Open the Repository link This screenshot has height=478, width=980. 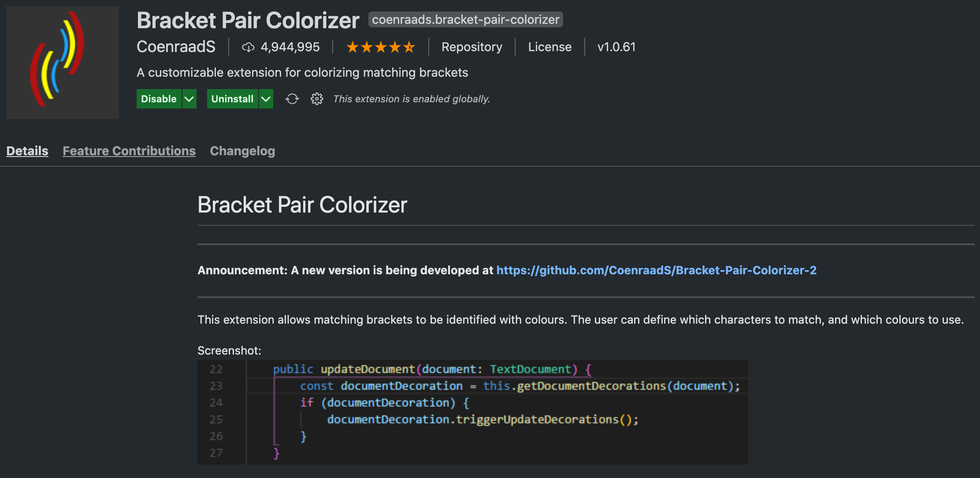point(471,47)
